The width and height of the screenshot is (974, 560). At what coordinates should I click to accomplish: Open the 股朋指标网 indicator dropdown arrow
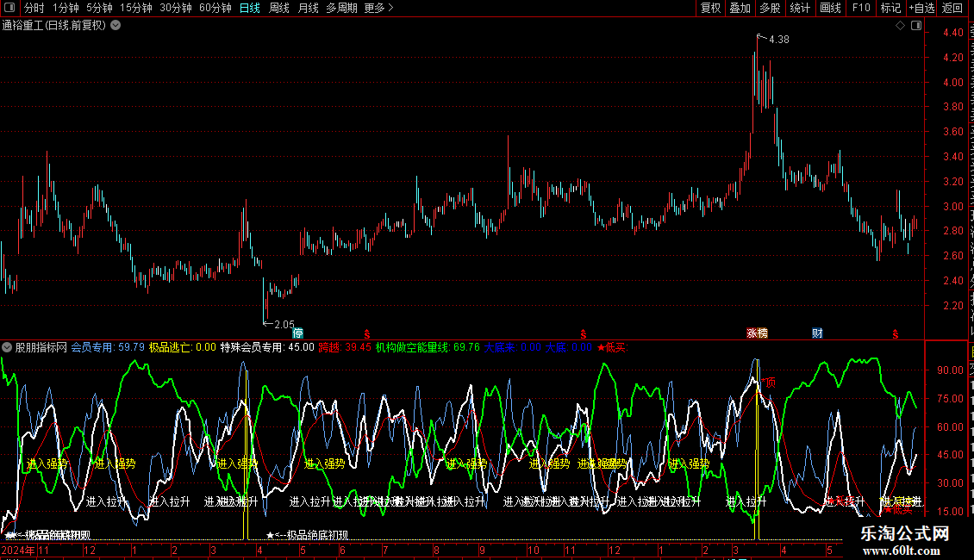coord(7,348)
